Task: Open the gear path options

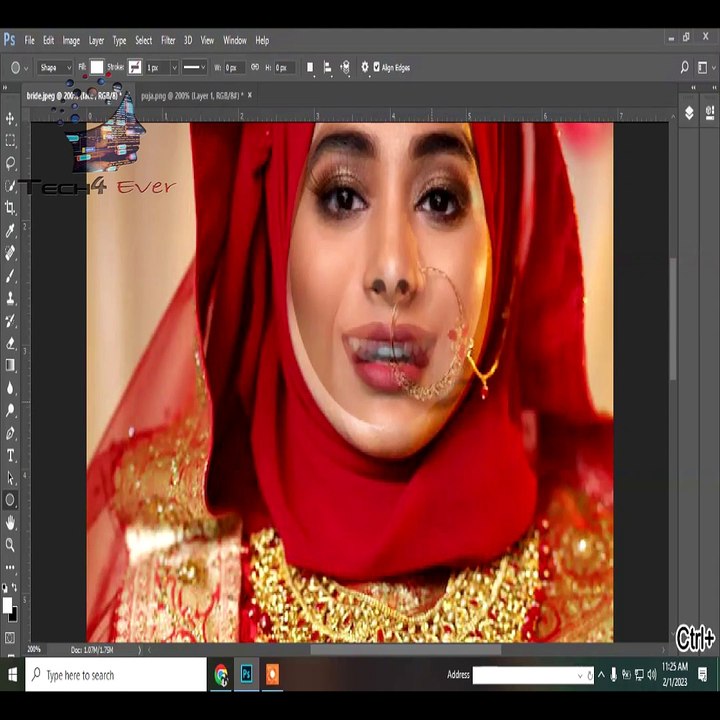Action: coord(365,67)
